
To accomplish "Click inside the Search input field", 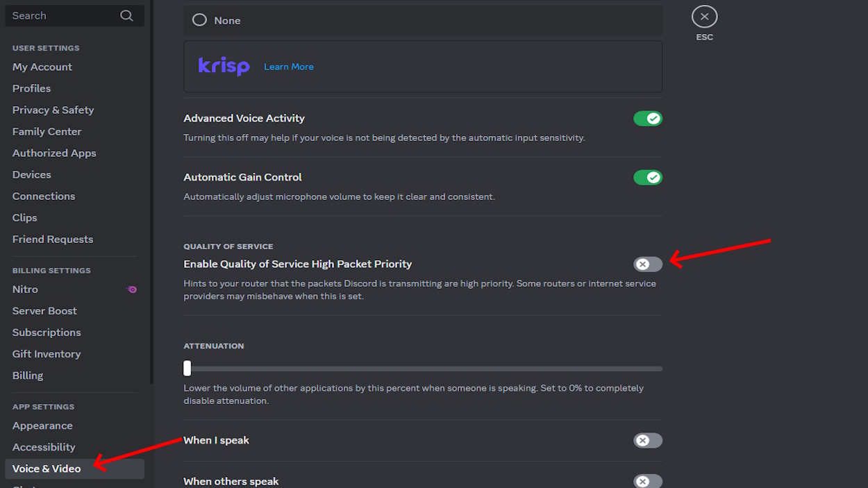I will pyautogui.click(x=62, y=15).
